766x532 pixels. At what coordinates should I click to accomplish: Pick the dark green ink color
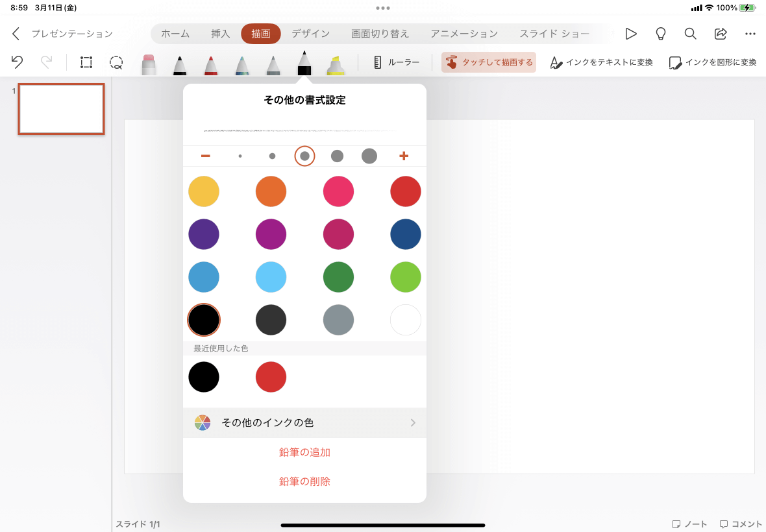point(339,277)
